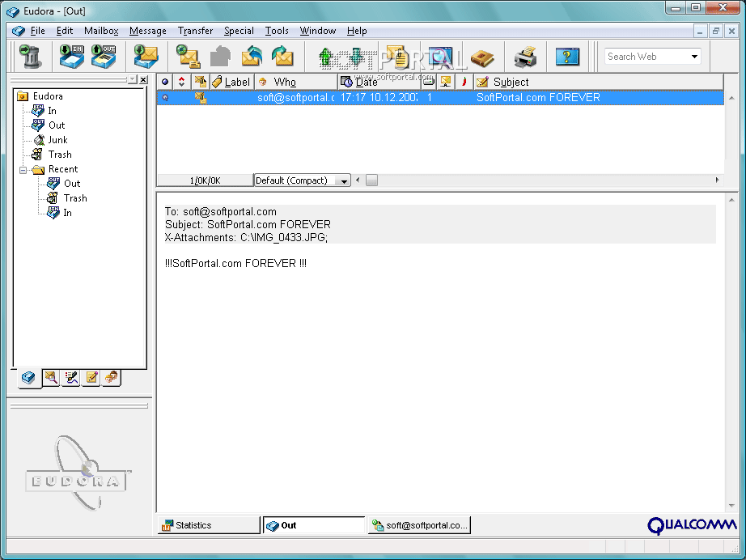Open the In mailbox from the toolbar
The width and height of the screenshot is (746, 560).
click(72, 57)
